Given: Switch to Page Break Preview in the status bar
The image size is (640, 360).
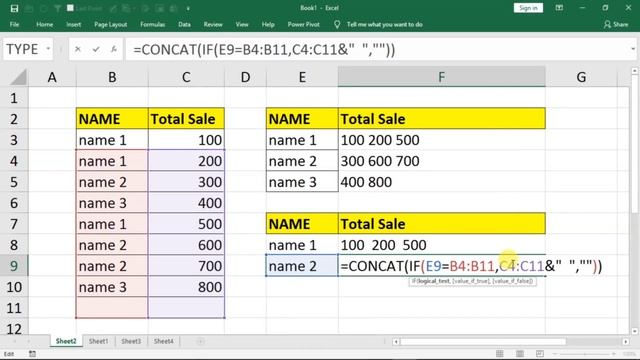Looking at the screenshot, I should point(540,353).
